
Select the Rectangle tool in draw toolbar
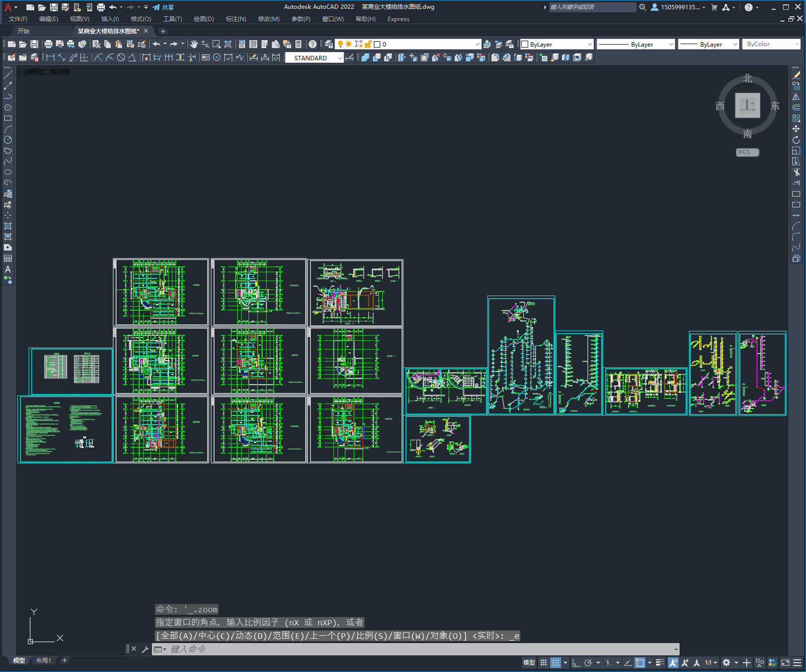pos(8,118)
